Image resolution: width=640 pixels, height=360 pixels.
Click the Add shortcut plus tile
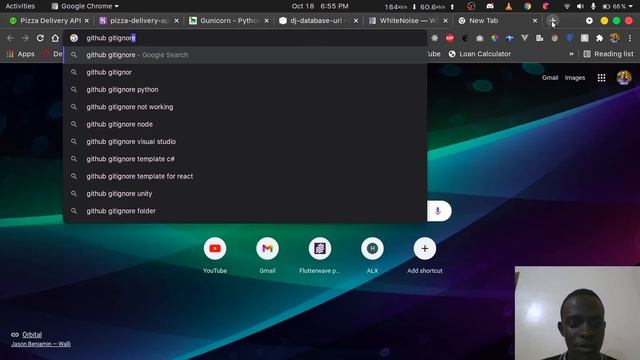pos(424,255)
